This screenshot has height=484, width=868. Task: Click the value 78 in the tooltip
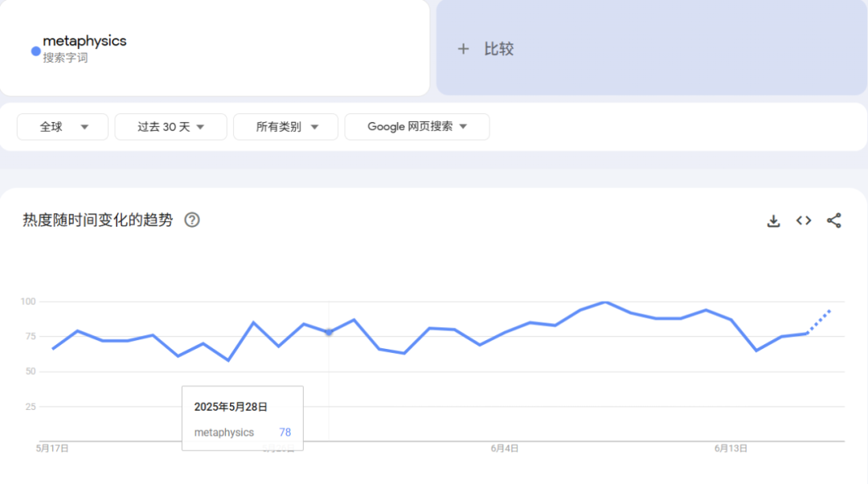[x=285, y=433]
